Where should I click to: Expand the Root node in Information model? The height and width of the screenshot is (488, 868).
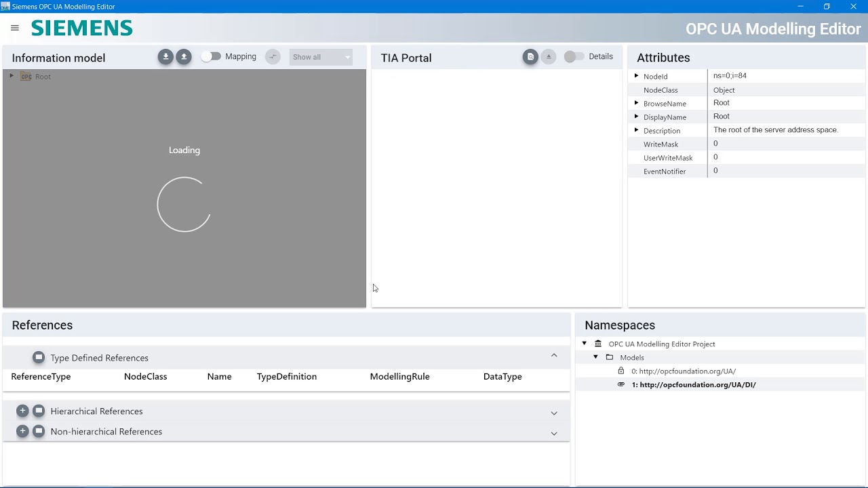pos(12,76)
